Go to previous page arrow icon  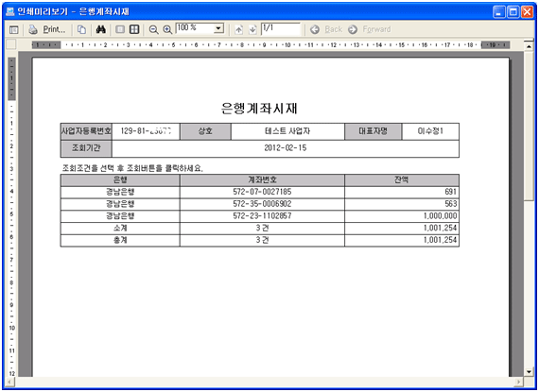coord(238,30)
